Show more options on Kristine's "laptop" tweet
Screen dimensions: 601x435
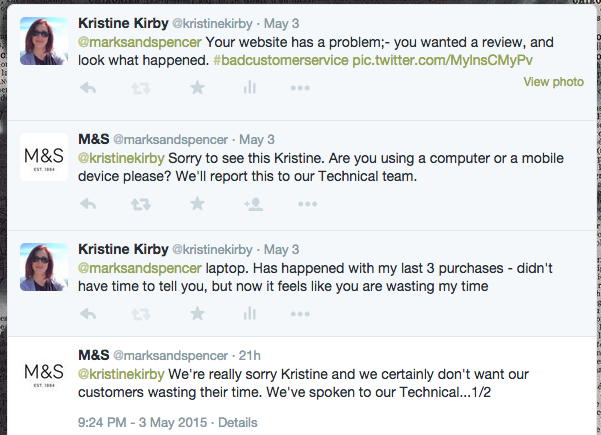(x=300, y=314)
